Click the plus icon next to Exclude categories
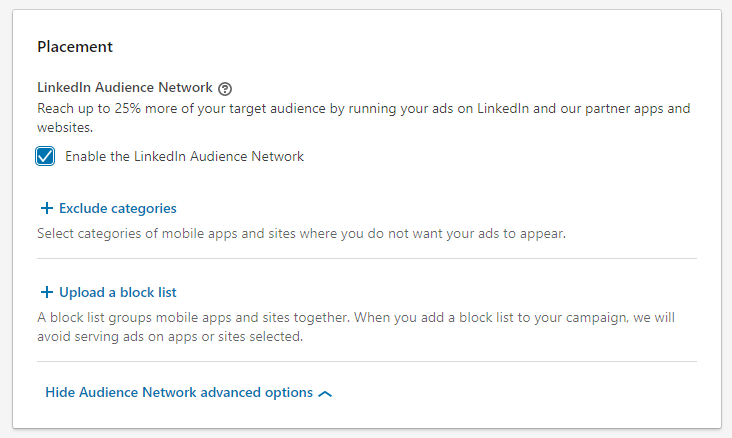The image size is (732, 438). click(46, 209)
